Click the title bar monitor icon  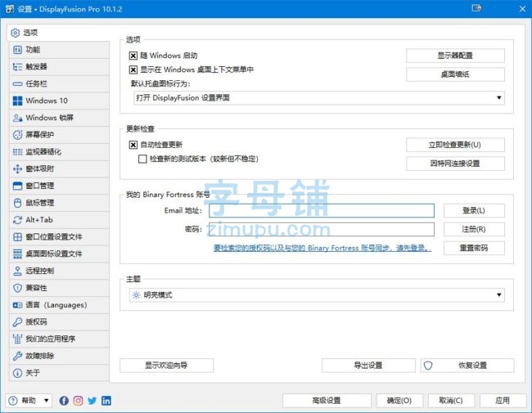pyautogui.click(x=476, y=8)
